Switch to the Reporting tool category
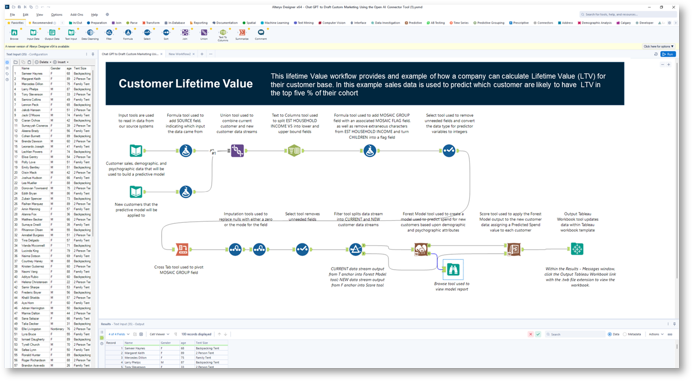The width and height of the screenshot is (692, 381). 199,23
